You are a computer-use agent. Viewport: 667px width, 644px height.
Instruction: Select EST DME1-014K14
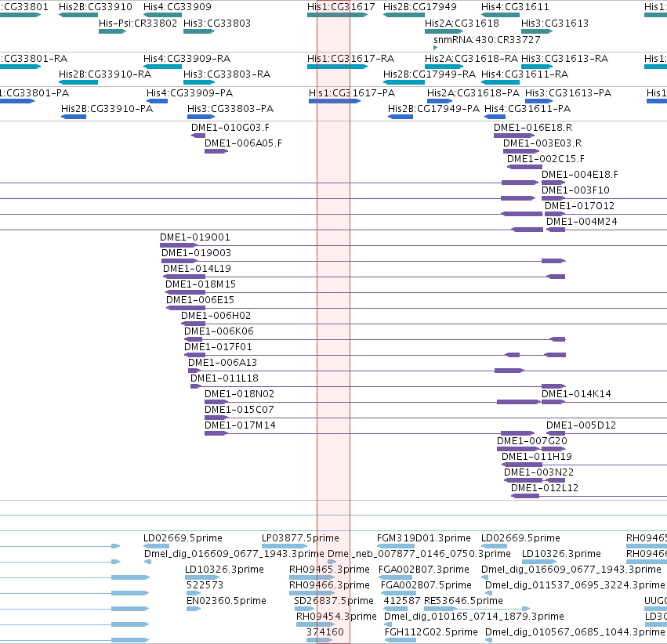(553, 402)
